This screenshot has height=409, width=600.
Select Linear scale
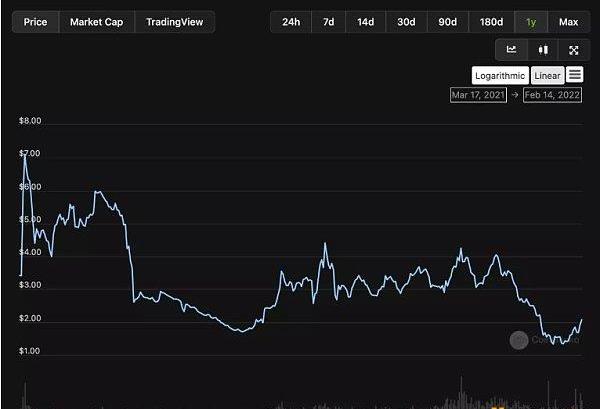pos(547,75)
